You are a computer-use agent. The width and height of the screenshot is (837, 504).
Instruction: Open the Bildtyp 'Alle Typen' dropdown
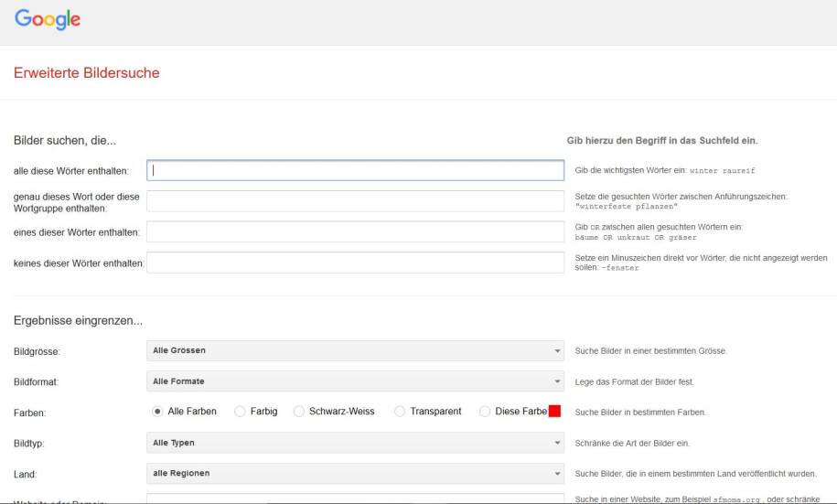click(355, 443)
